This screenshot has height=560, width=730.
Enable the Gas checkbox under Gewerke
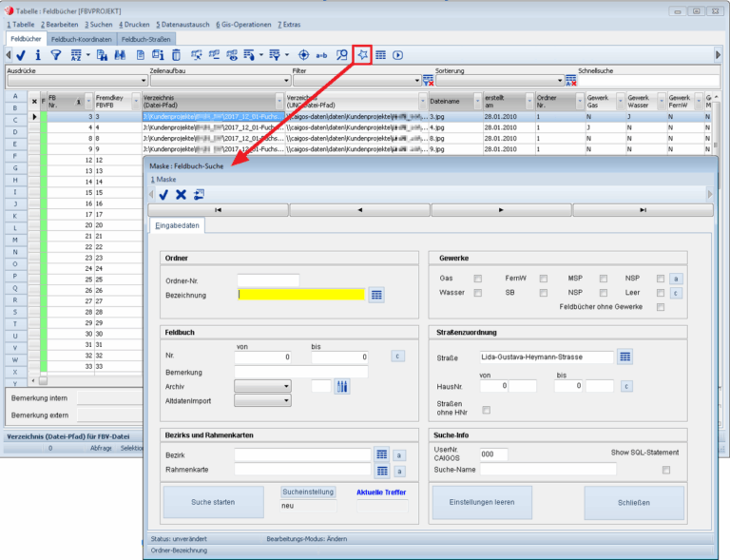(x=478, y=279)
